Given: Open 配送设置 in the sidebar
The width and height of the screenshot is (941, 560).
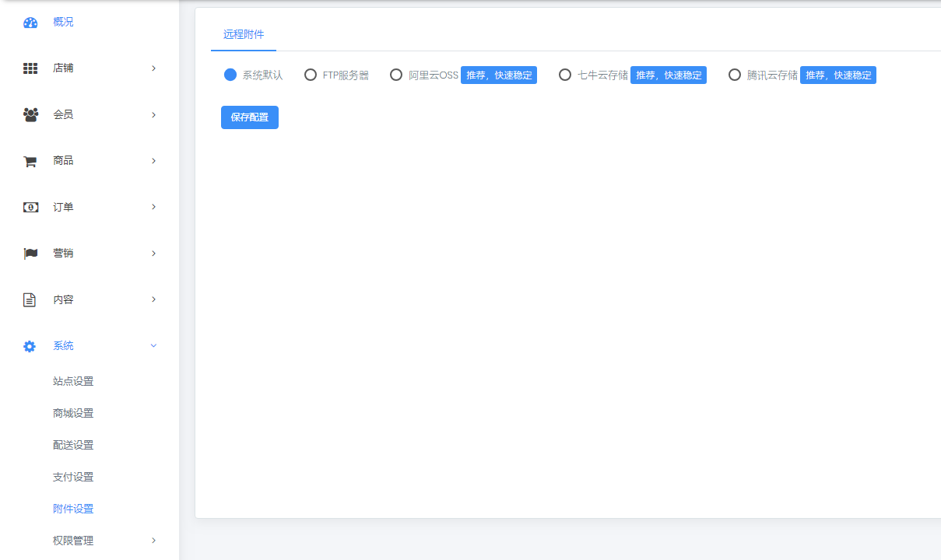Looking at the screenshot, I should click(73, 445).
